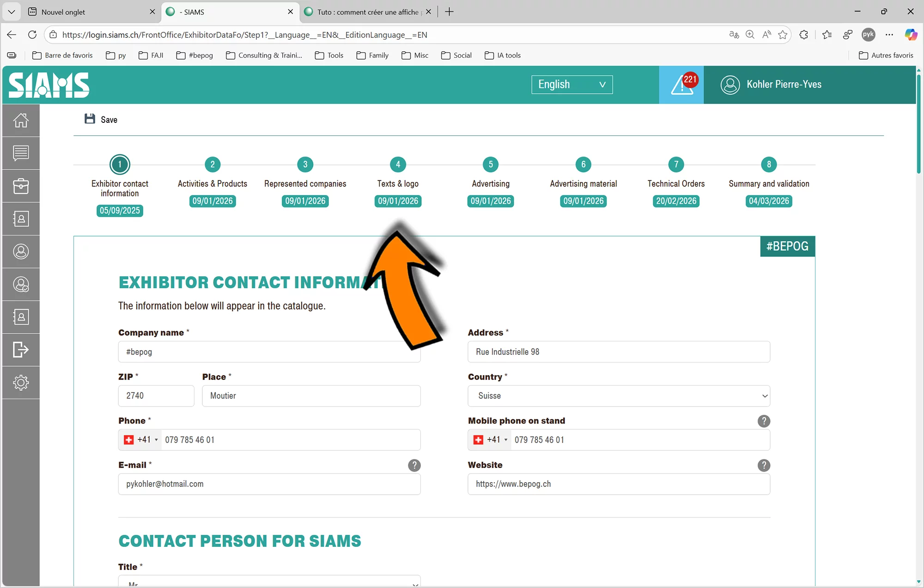
Task: Open Mobile phone country code +41 selector
Action: coord(491,440)
